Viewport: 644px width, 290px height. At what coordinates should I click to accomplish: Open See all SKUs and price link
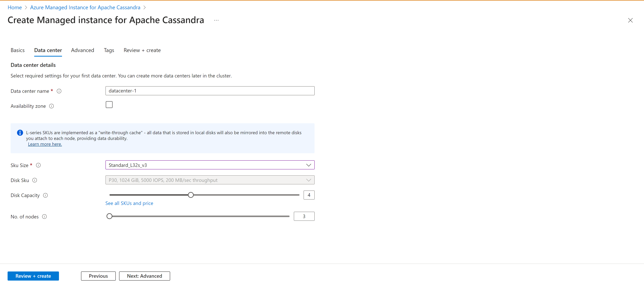[129, 203]
